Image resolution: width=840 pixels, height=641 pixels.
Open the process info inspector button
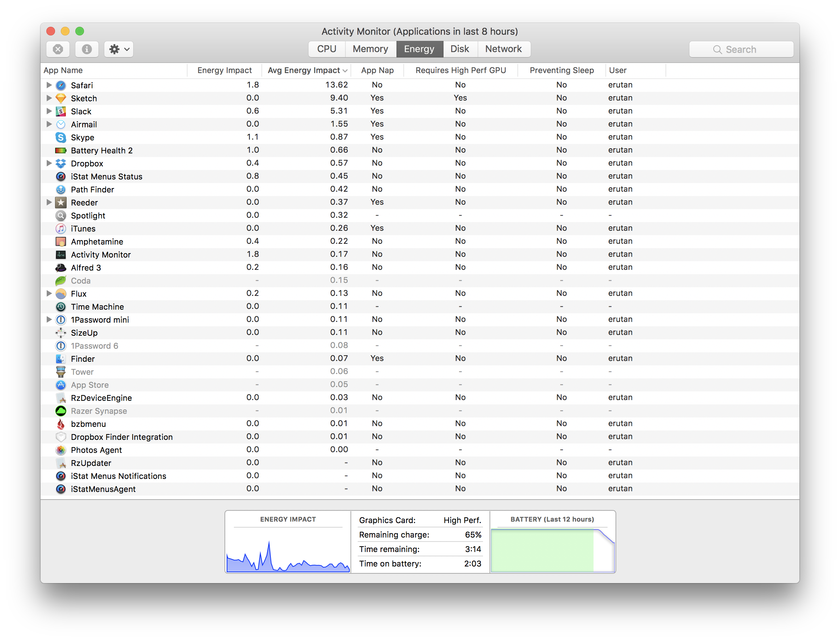click(87, 49)
